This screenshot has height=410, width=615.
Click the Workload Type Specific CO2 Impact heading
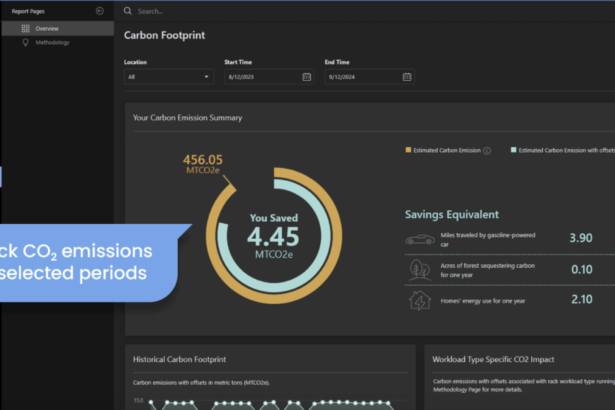pos(493,359)
